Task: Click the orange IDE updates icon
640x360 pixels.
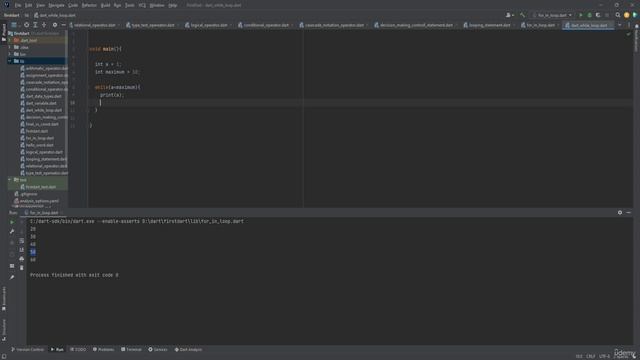Action: pyautogui.click(x=627, y=15)
